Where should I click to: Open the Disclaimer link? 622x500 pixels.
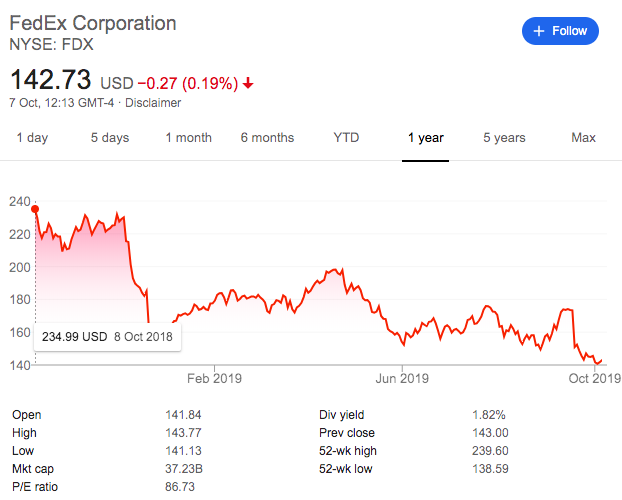tap(153, 103)
